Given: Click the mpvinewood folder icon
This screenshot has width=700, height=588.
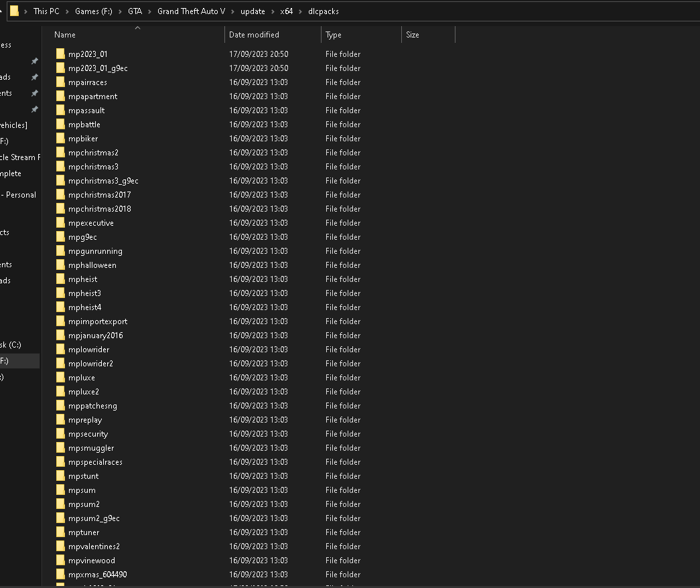Looking at the screenshot, I should pos(60,561).
